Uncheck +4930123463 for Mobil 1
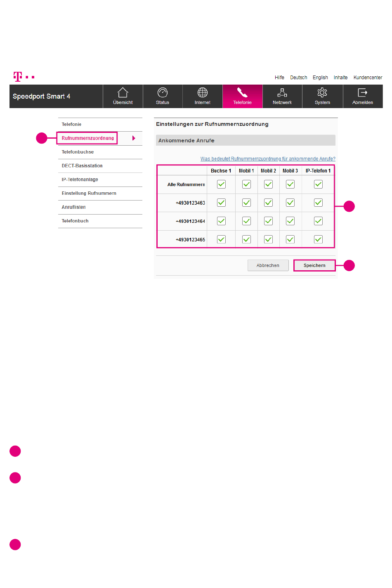This screenshot has width=392, height=588. coord(247,203)
